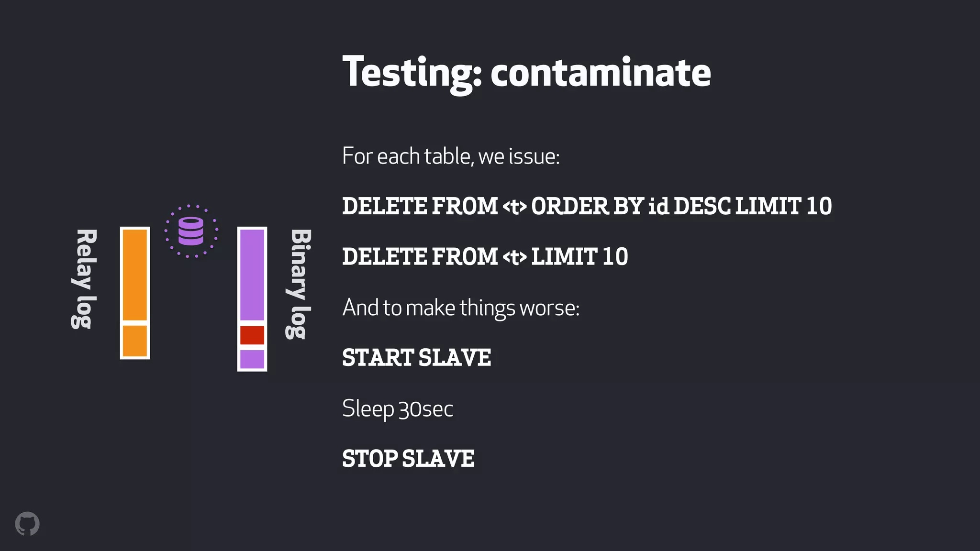This screenshot has width=980, height=551.
Task: Click the purple database cylinder icon
Action: pyautogui.click(x=191, y=231)
